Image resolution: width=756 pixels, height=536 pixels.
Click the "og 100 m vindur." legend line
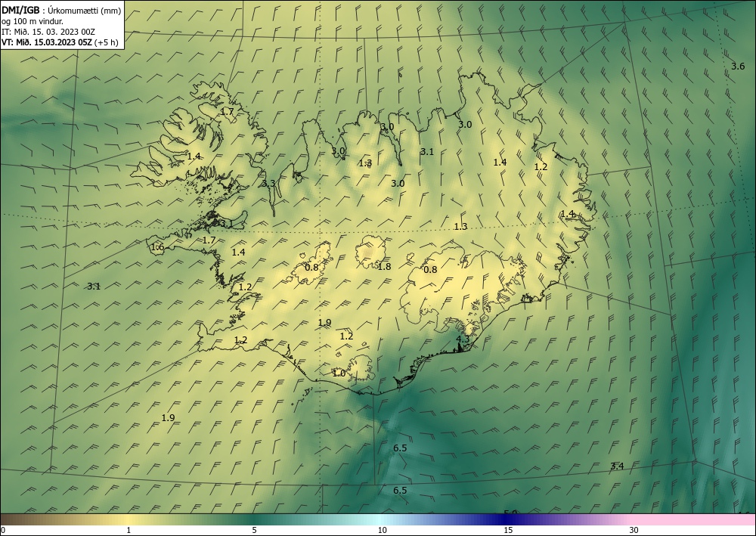pos(33,22)
